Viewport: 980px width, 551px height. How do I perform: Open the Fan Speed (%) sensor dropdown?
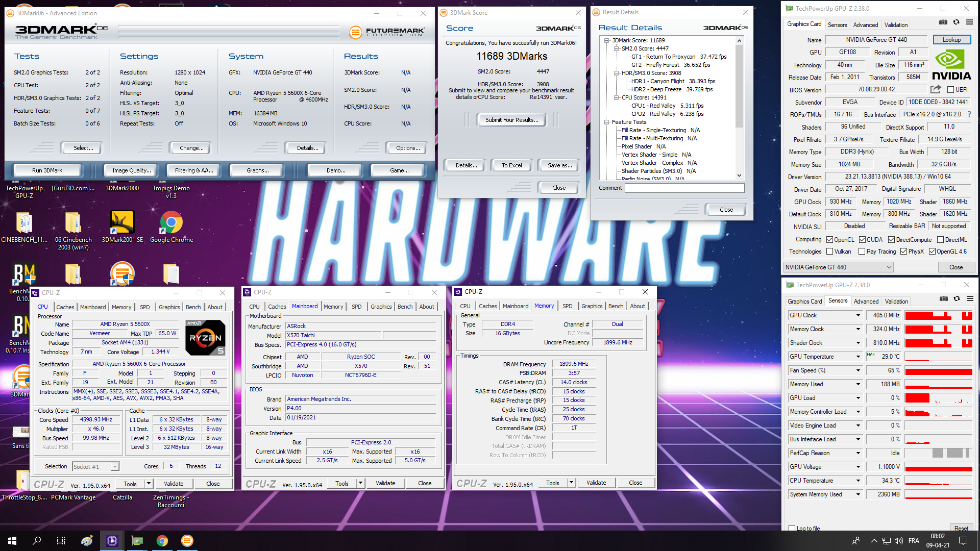pos(858,370)
